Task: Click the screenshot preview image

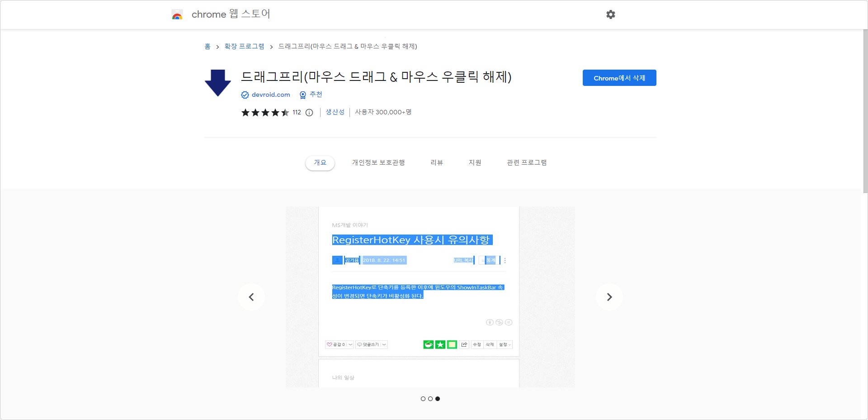Action: click(x=430, y=297)
